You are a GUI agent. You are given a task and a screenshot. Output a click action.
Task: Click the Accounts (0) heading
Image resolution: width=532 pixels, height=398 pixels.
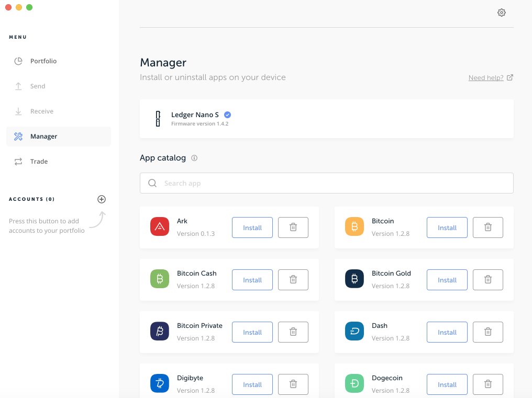point(32,199)
